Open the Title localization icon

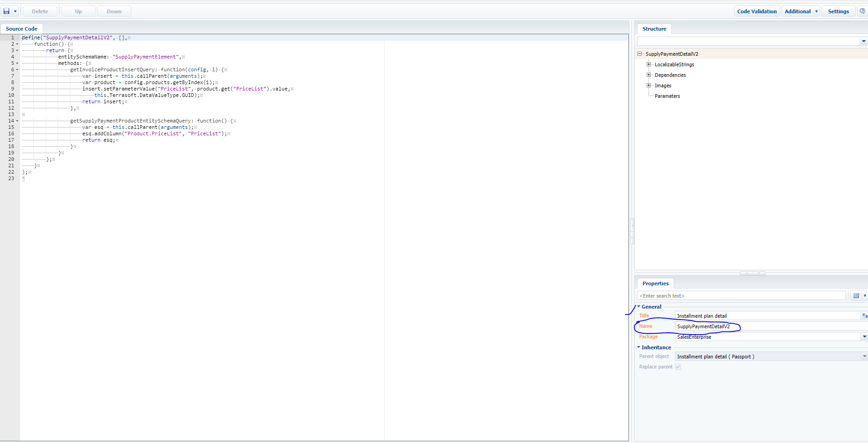(864, 316)
